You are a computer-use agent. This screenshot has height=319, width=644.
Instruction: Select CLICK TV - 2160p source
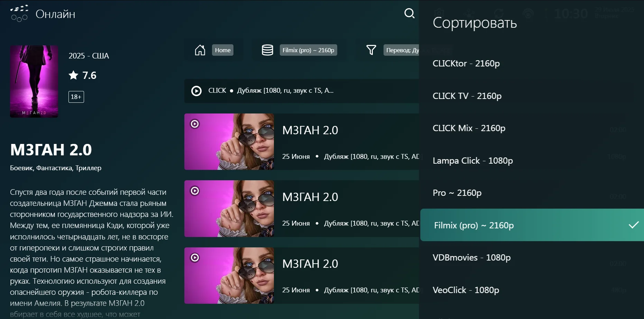pos(532,96)
